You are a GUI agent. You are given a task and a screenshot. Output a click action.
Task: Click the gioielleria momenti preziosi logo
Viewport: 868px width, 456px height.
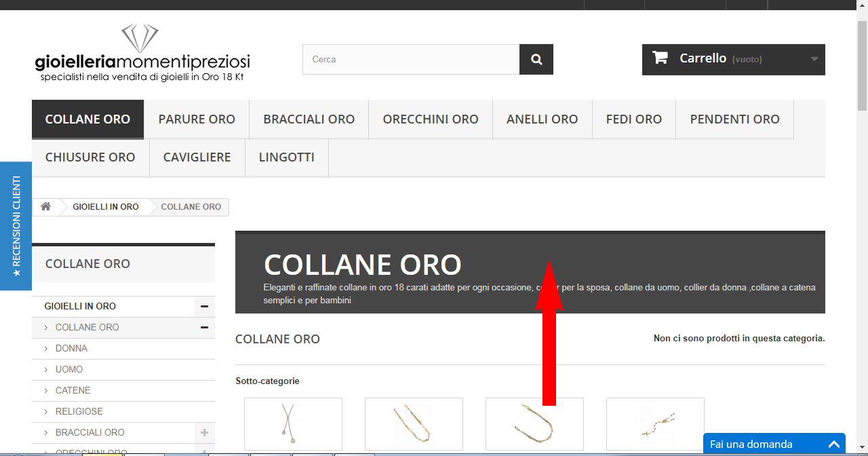pos(142,53)
